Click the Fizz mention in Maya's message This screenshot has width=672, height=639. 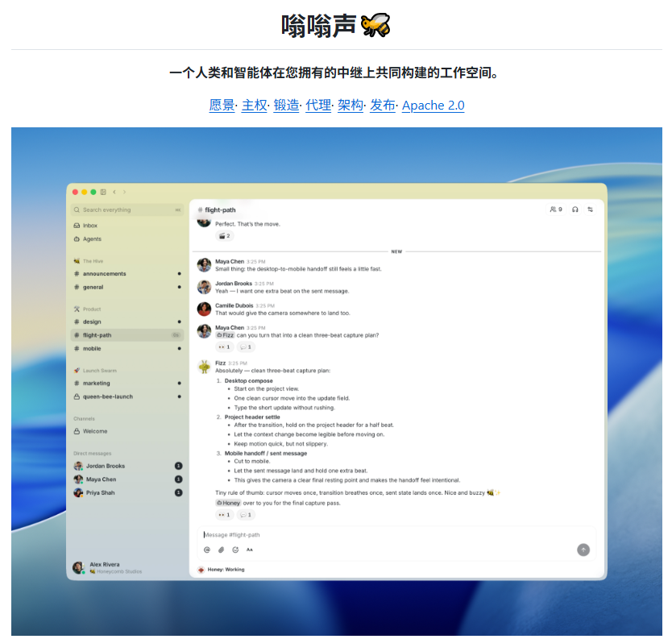[x=225, y=335]
